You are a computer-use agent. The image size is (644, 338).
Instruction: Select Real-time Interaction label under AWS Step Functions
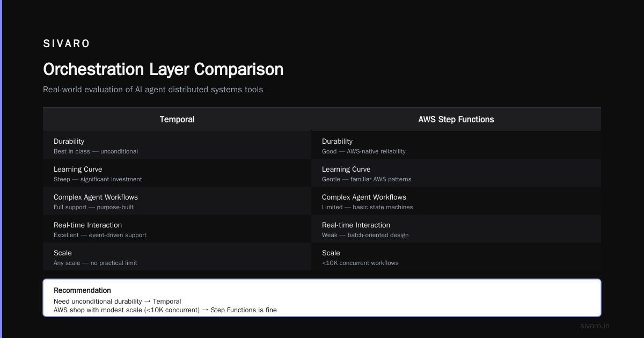356,225
